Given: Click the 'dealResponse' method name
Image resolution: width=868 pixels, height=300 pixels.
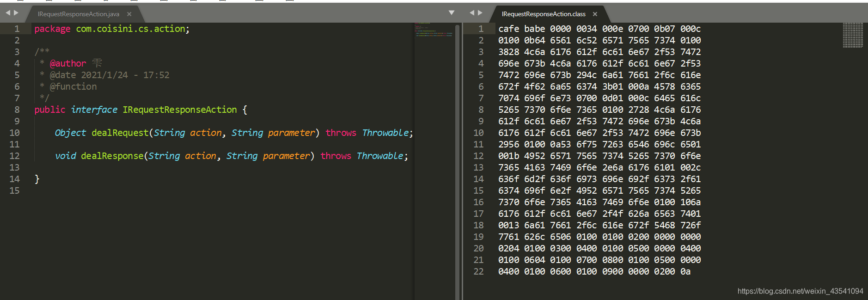Looking at the screenshot, I should pos(112,156).
